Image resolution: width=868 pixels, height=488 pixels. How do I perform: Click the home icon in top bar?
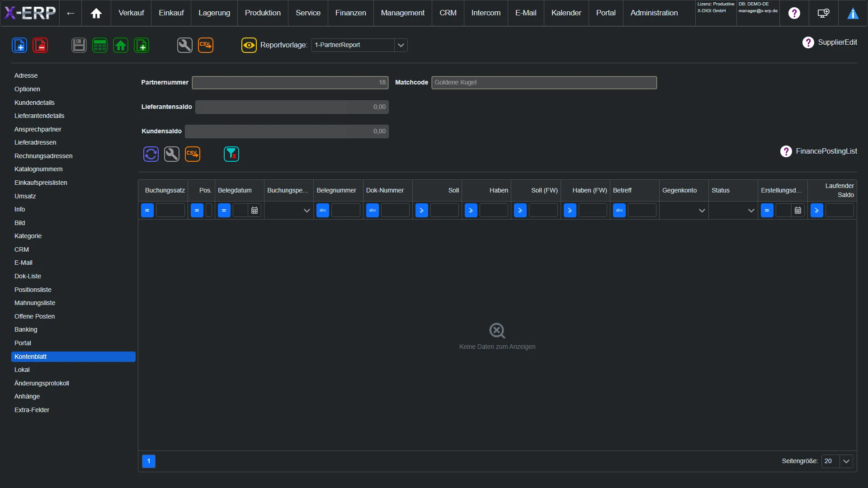(96, 13)
